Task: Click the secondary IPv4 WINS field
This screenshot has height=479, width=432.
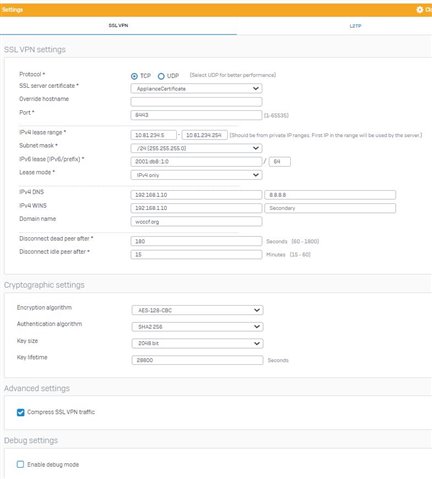Action: (330, 208)
